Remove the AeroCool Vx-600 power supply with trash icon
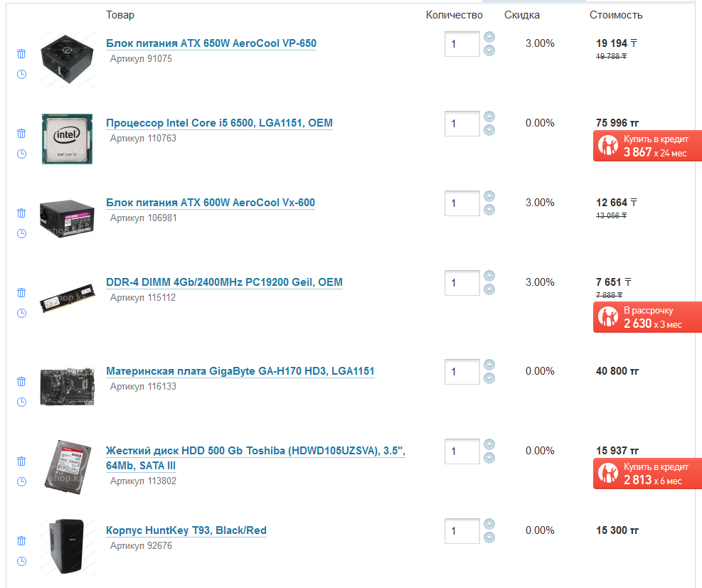This screenshot has height=588, width=702. [21, 213]
